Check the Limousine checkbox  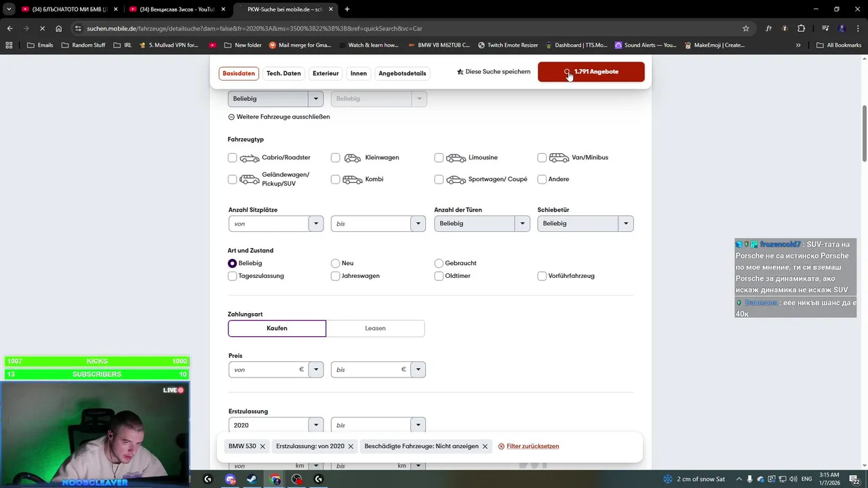(439, 158)
